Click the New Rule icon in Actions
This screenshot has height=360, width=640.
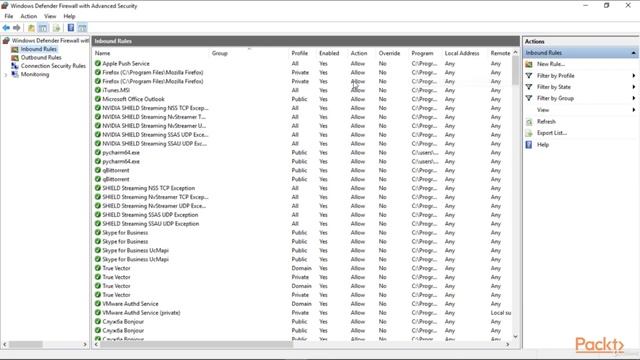coord(529,64)
